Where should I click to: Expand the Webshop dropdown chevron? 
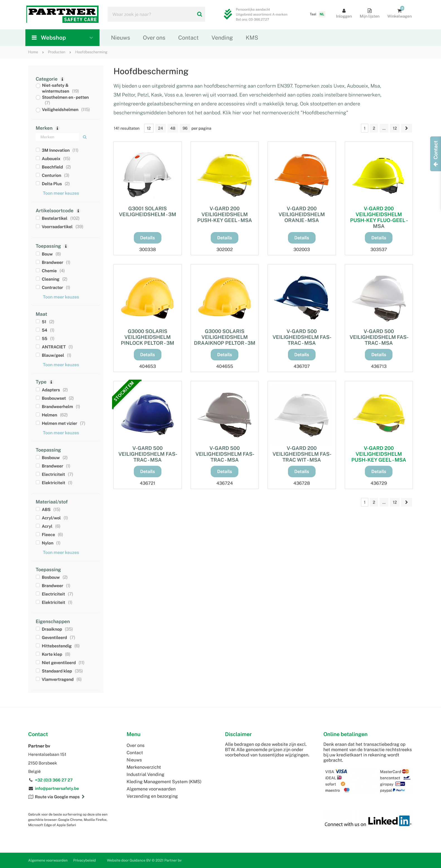click(91, 38)
